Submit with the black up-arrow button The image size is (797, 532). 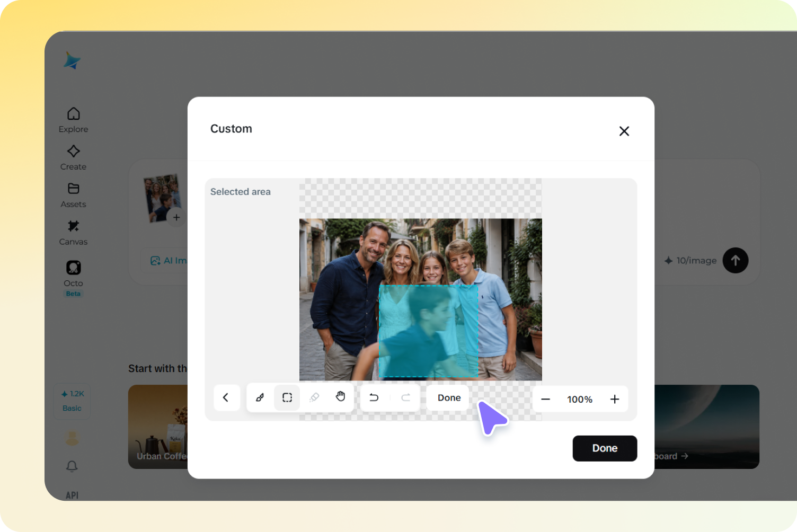pos(736,261)
